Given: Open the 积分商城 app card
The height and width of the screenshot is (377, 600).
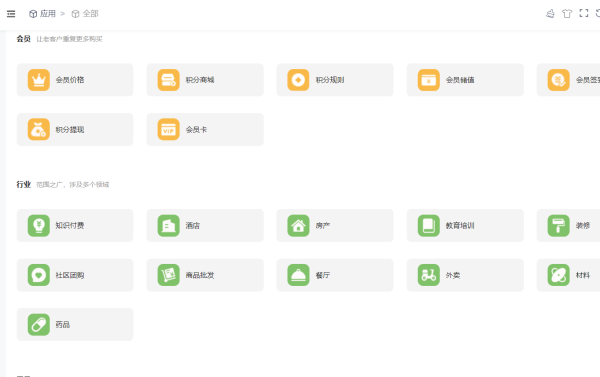Looking at the screenshot, I should (205, 80).
